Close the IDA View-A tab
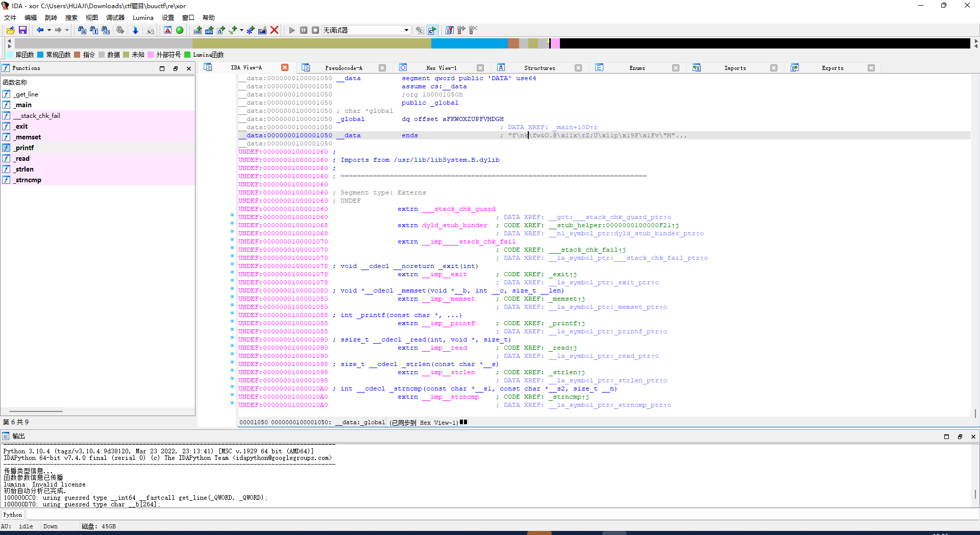Screen dimensions: 980x535 tap(285, 67)
